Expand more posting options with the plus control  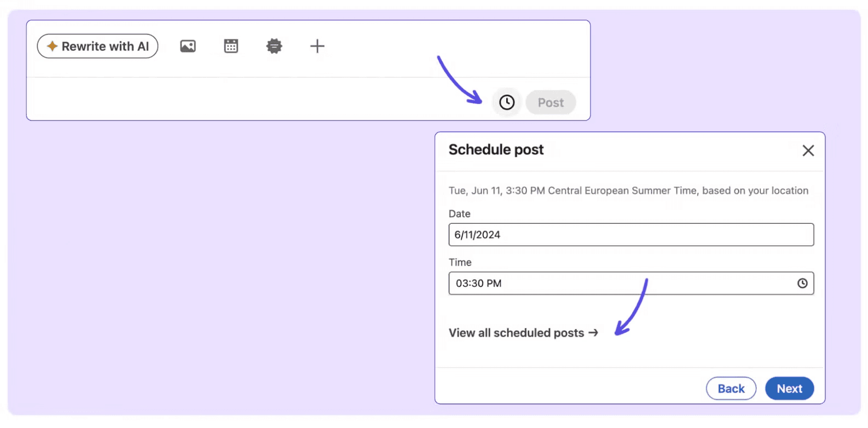tap(317, 46)
